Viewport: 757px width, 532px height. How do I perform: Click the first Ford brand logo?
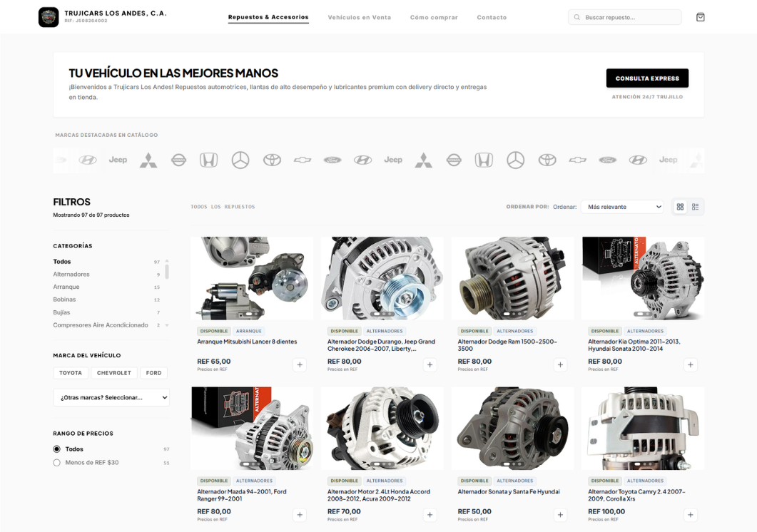pos(332,160)
